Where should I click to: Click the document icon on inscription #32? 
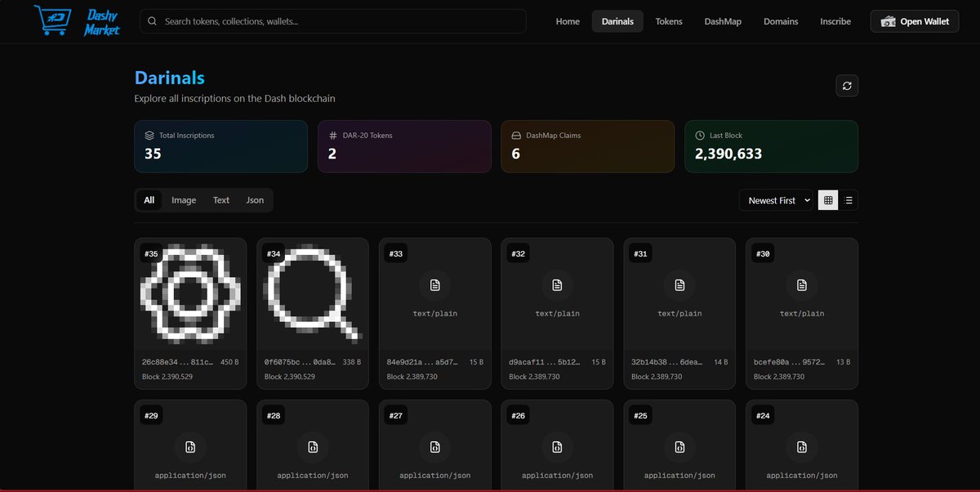[x=557, y=284]
